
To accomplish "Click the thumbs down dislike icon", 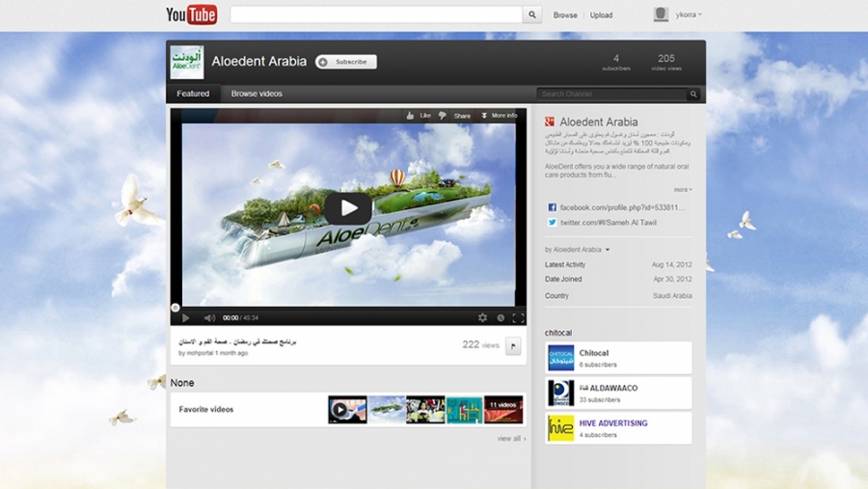I will point(443,116).
